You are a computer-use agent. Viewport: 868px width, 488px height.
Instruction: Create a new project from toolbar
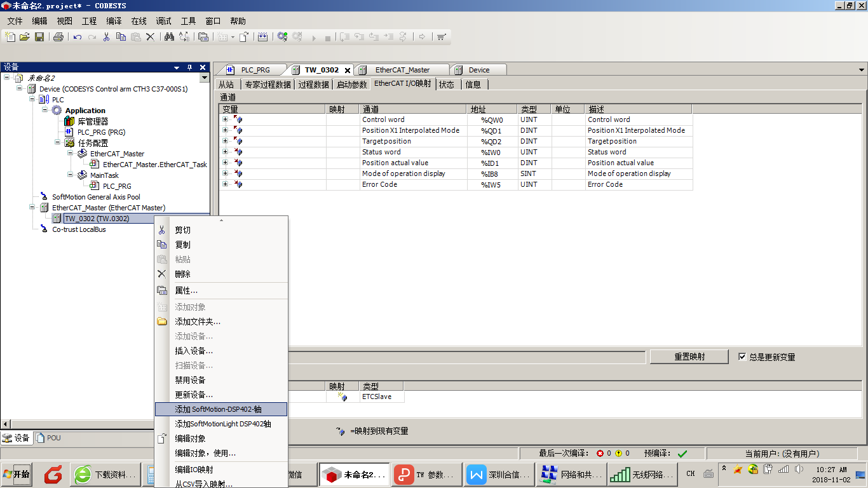[x=10, y=37]
